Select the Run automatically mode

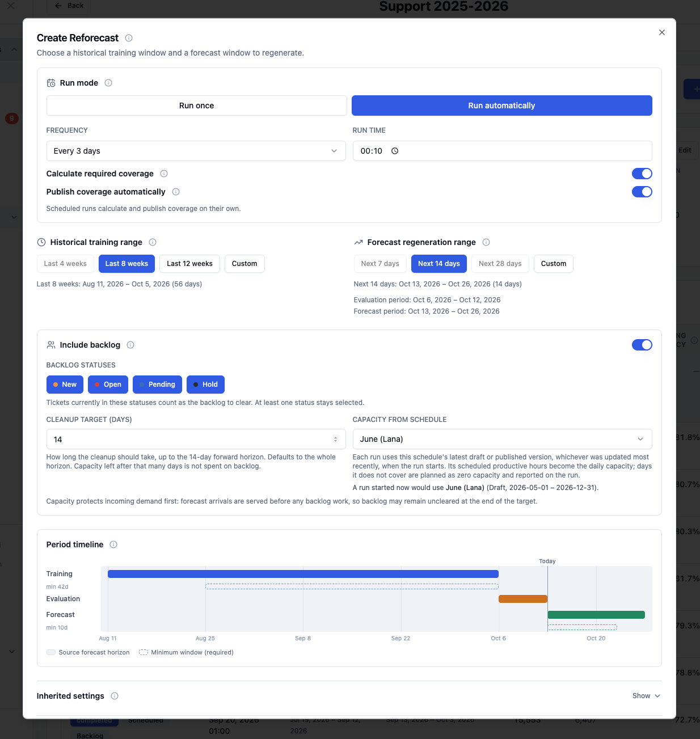pyautogui.click(x=502, y=105)
